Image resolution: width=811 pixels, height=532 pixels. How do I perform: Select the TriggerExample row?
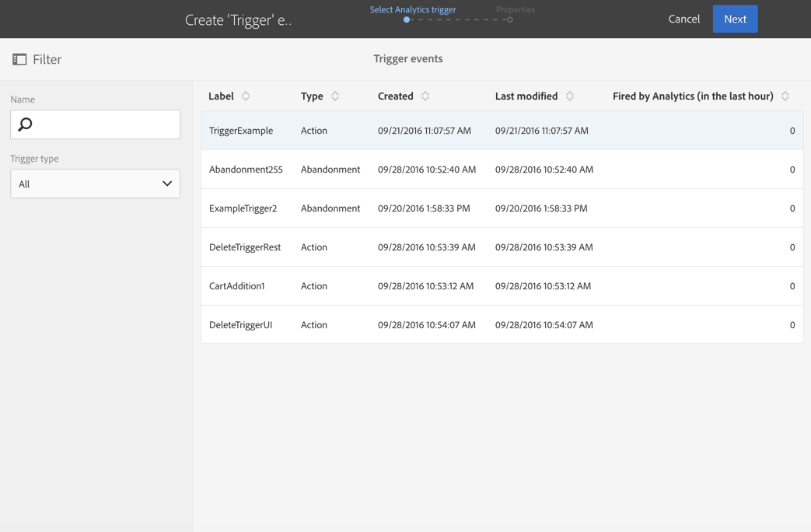(502, 131)
